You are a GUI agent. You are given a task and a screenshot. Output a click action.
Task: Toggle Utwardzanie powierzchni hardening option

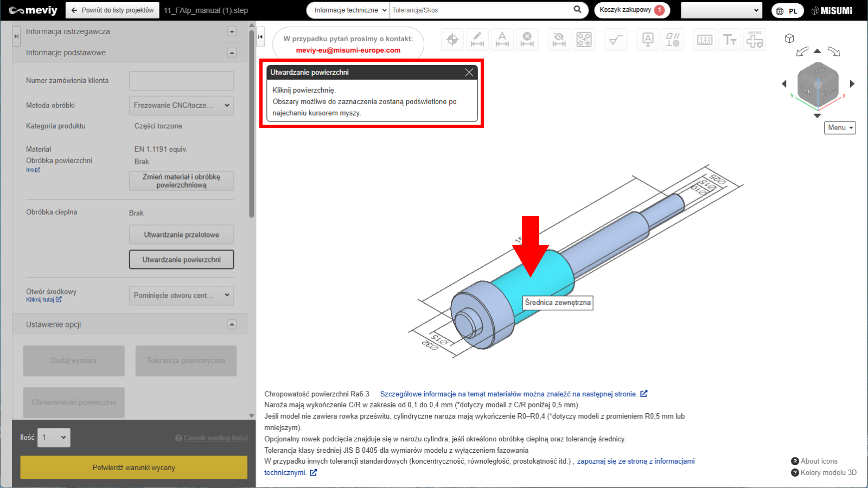pos(181,260)
